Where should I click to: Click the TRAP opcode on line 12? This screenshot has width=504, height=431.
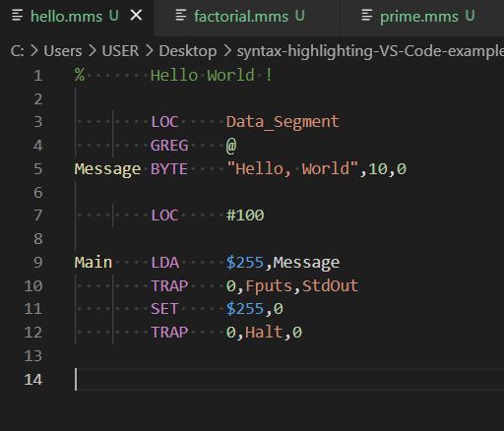pyautogui.click(x=169, y=333)
